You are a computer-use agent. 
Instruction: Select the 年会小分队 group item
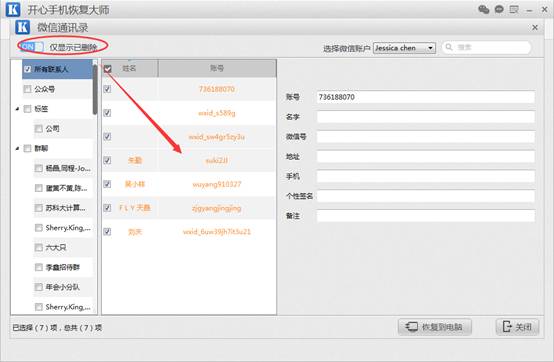(62, 287)
